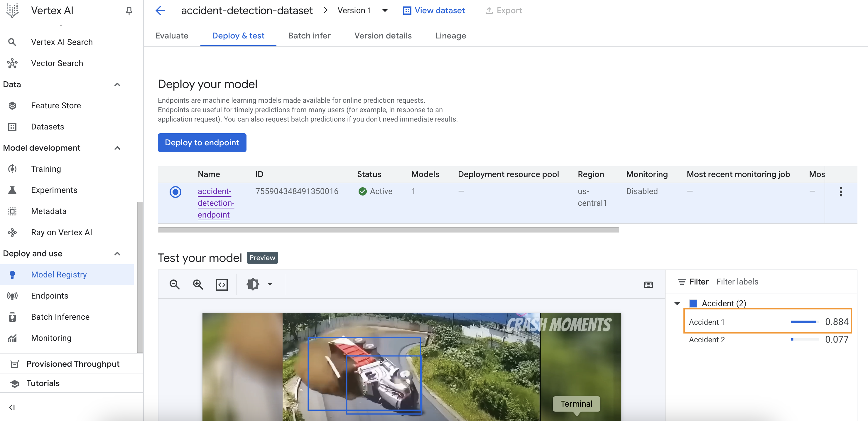Collapse the sidebar with bottom arrow icon
868x421 pixels.
[x=12, y=407]
